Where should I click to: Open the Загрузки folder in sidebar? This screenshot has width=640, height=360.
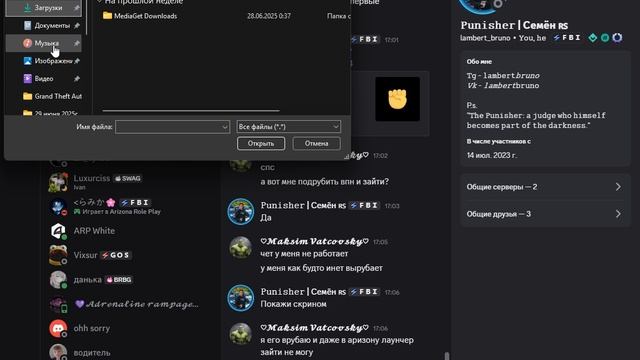[44, 8]
